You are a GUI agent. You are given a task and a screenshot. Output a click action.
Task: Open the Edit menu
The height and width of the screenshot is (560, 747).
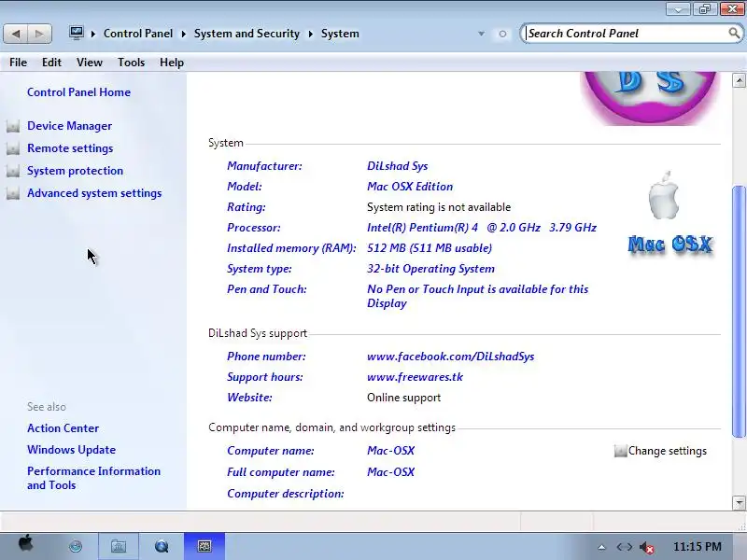[51, 63]
